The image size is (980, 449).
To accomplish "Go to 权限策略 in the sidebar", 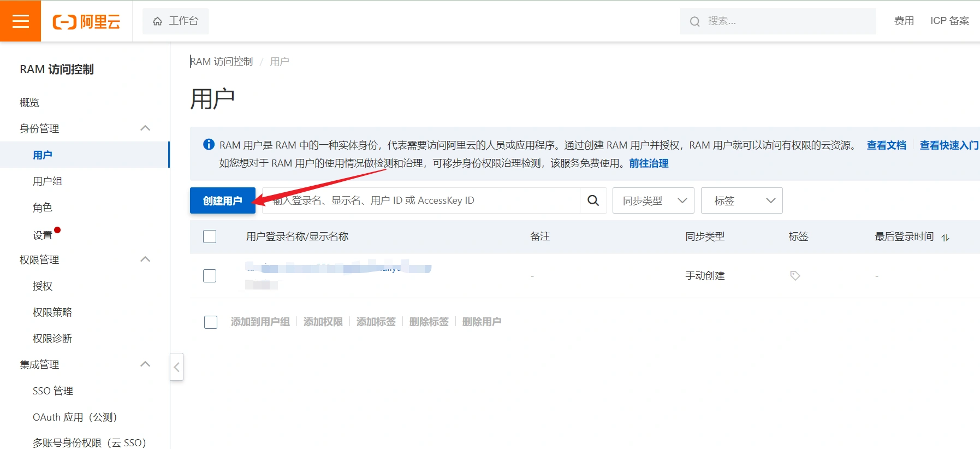I will (52, 312).
